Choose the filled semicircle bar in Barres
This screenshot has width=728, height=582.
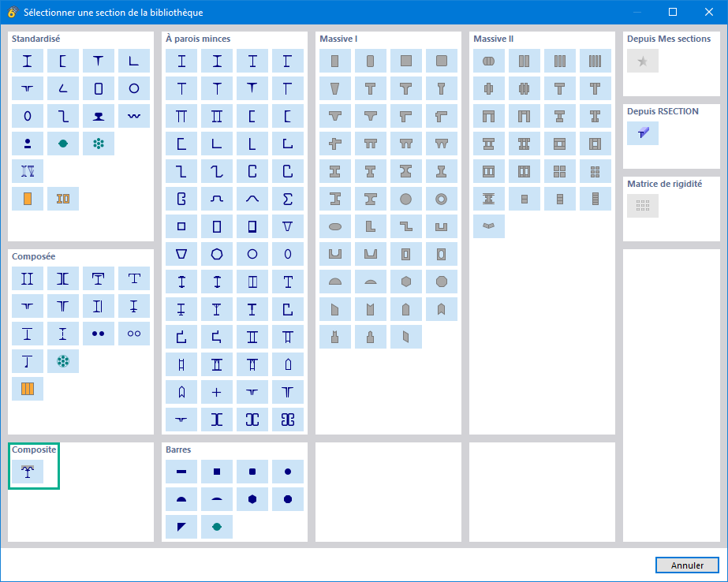[181, 499]
